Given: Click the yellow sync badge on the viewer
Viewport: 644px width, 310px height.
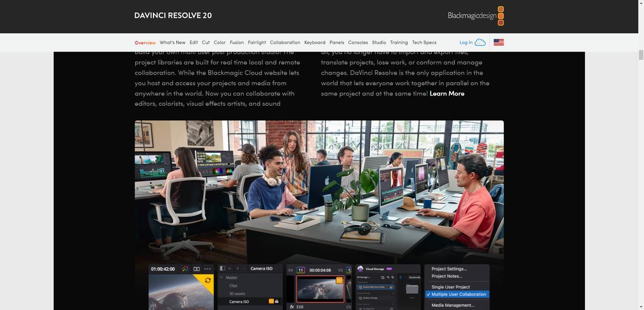Looking at the screenshot, I should 208,280.
